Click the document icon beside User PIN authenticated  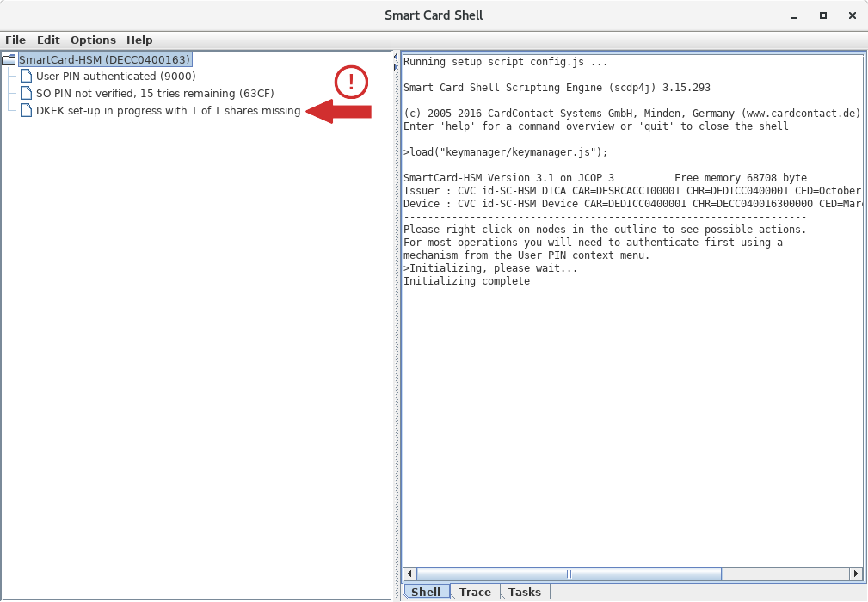tap(26, 76)
